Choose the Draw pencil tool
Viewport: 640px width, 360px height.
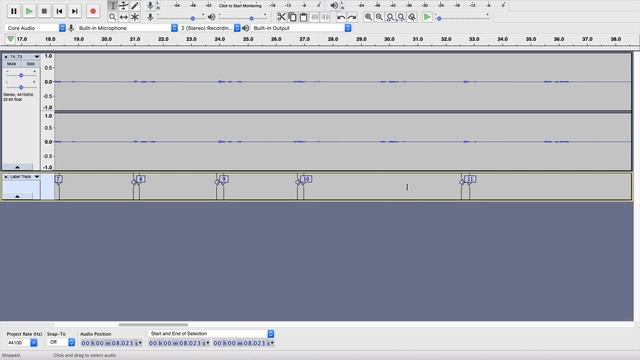pyautogui.click(x=135, y=6)
